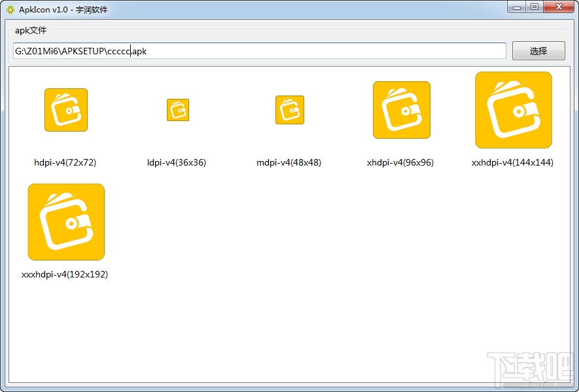Click the ldpi-v4(36x36) label
579x392 pixels.
[x=177, y=162]
